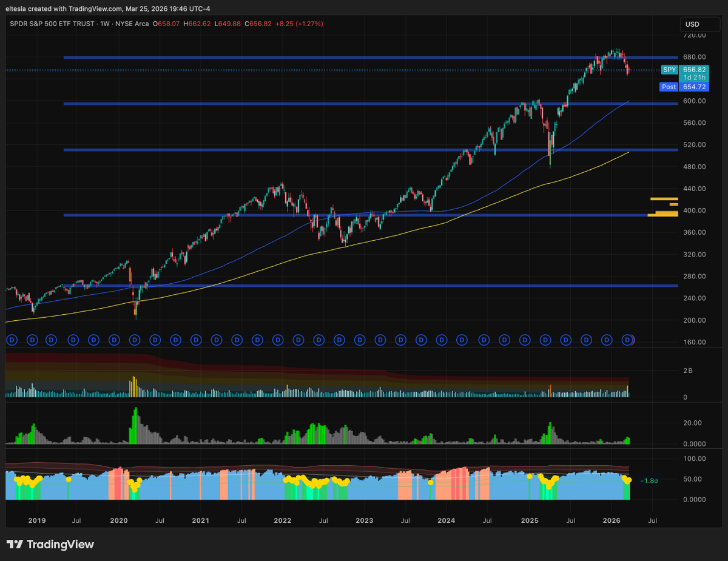This screenshot has width=728, height=561.
Task: Open the USD currency selector
Action: (x=699, y=24)
